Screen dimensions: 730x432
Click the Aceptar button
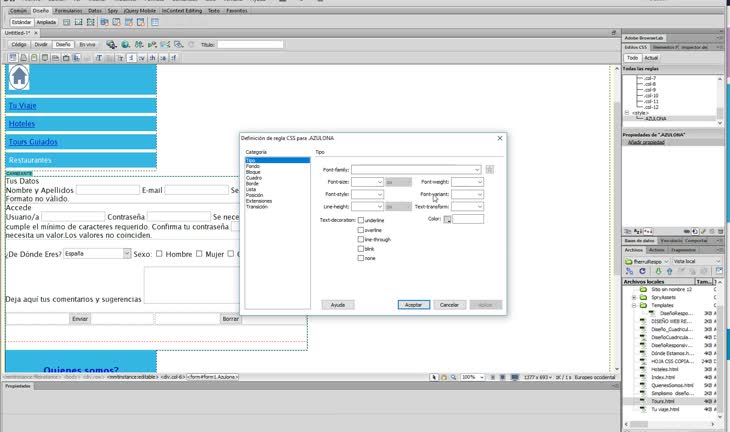click(x=413, y=305)
